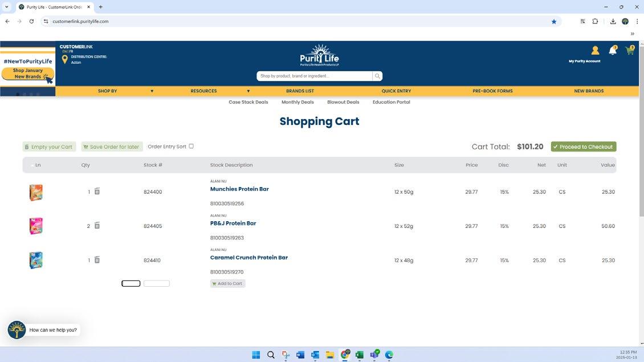
Task: Open BRANDS LIST menu item
Action: (300, 91)
